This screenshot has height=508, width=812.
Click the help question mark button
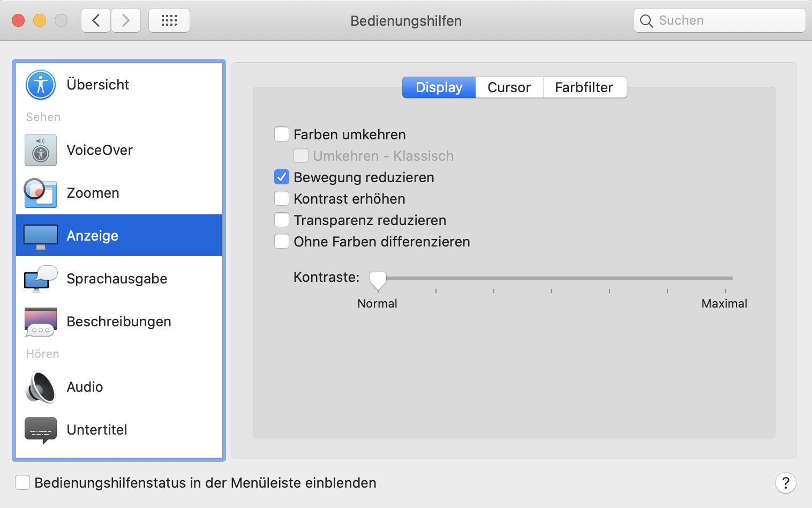coord(785,483)
